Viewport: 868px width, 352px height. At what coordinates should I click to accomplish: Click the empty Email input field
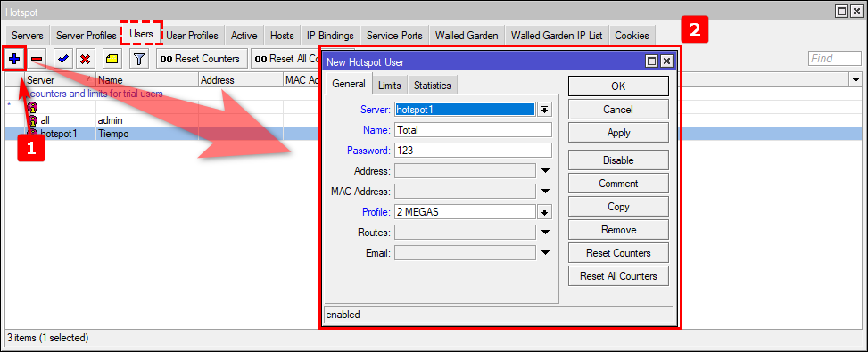[x=465, y=252]
